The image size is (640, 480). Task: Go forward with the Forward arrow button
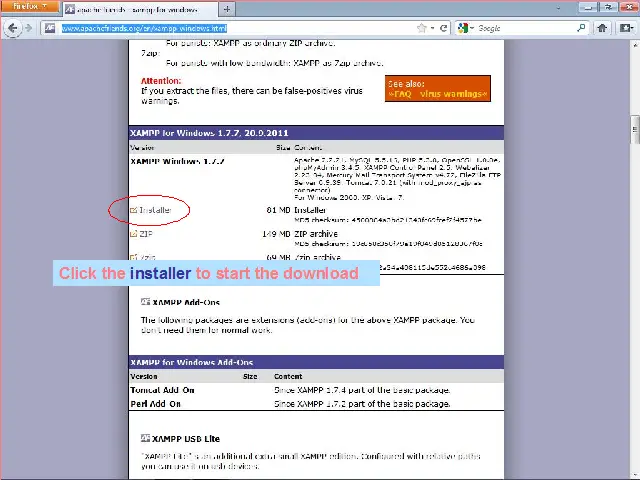pos(28,28)
